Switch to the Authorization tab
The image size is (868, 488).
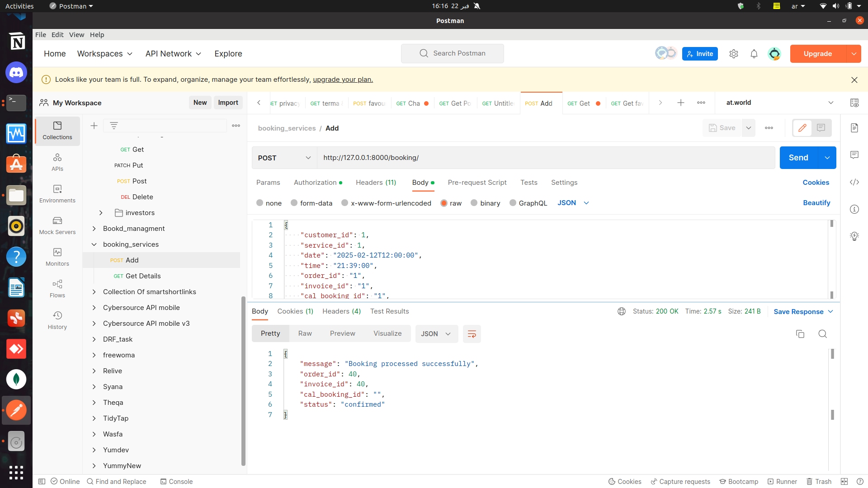[x=318, y=183]
